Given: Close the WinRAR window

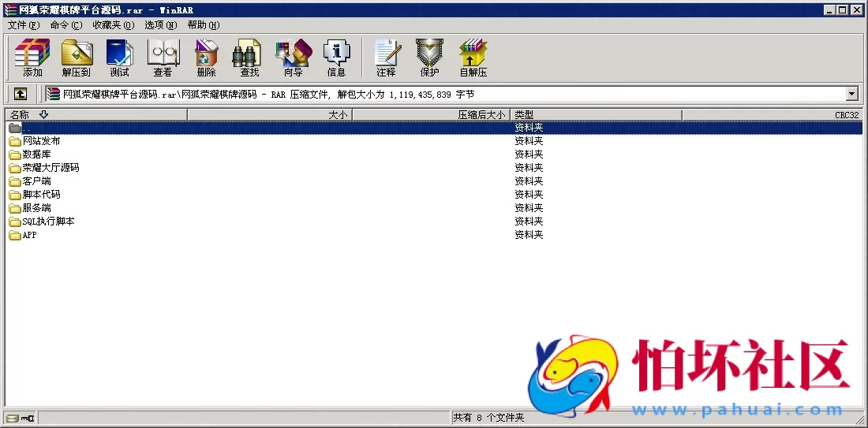Looking at the screenshot, I should click(x=856, y=10).
